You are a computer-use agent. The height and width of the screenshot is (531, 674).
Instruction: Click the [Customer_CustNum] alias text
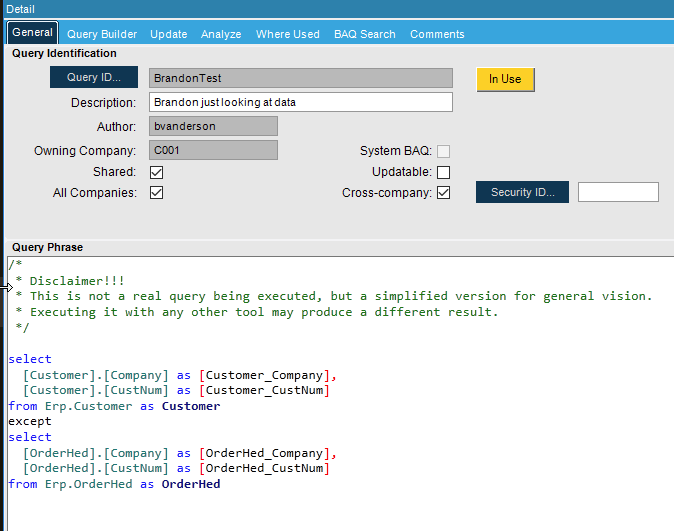click(264, 390)
